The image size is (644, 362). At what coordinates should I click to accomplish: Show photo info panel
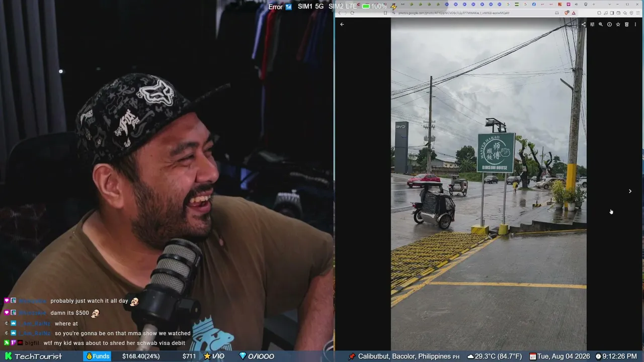click(609, 24)
